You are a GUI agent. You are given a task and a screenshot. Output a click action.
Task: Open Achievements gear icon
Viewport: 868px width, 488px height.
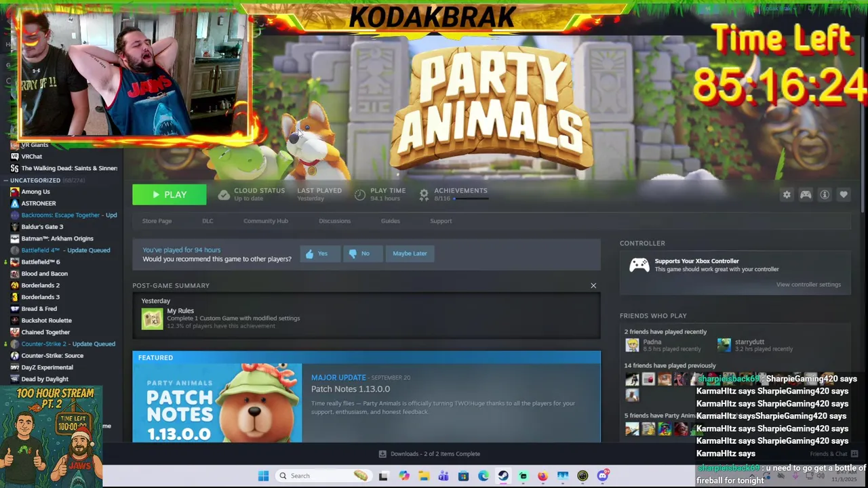pos(424,195)
